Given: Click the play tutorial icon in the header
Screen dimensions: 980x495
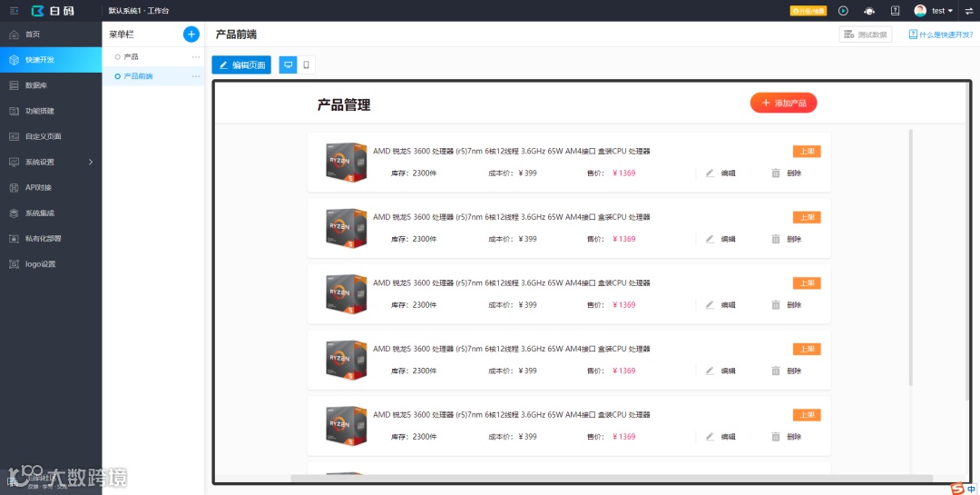Looking at the screenshot, I should [x=843, y=11].
